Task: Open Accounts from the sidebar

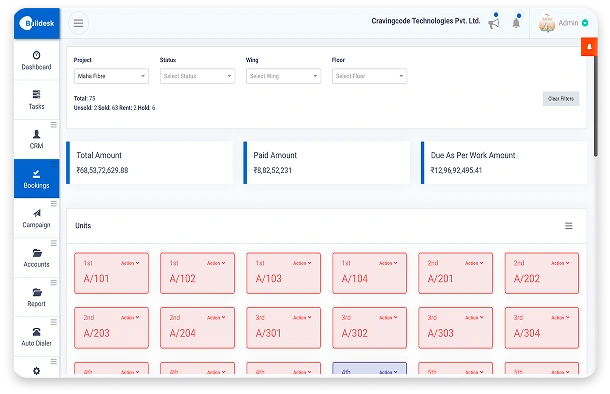Action: coord(36,258)
